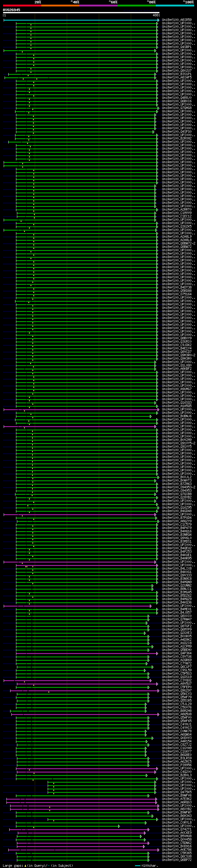The height and width of the screenshot is (868, 197).
Task: Click the UniRef100_Q5RD88 hit label
Action: [177, 291]
